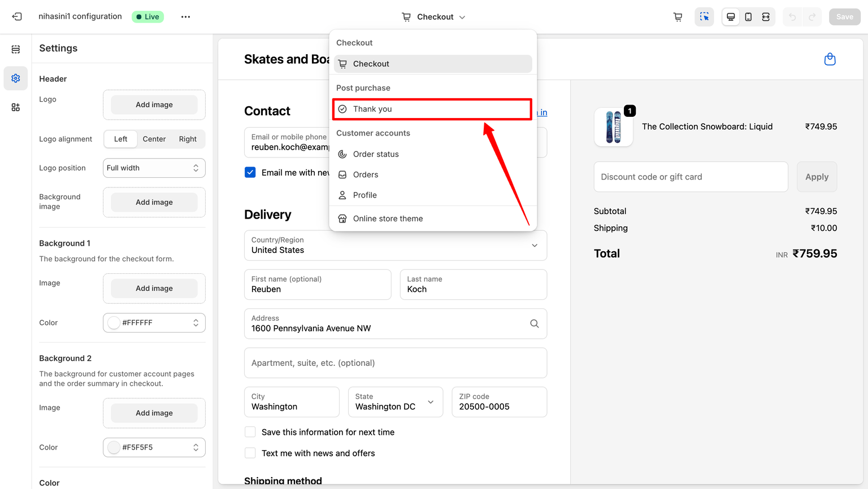868x489 pixels.
Task: Click Add image button for Logo
Action: pos(154,104)
